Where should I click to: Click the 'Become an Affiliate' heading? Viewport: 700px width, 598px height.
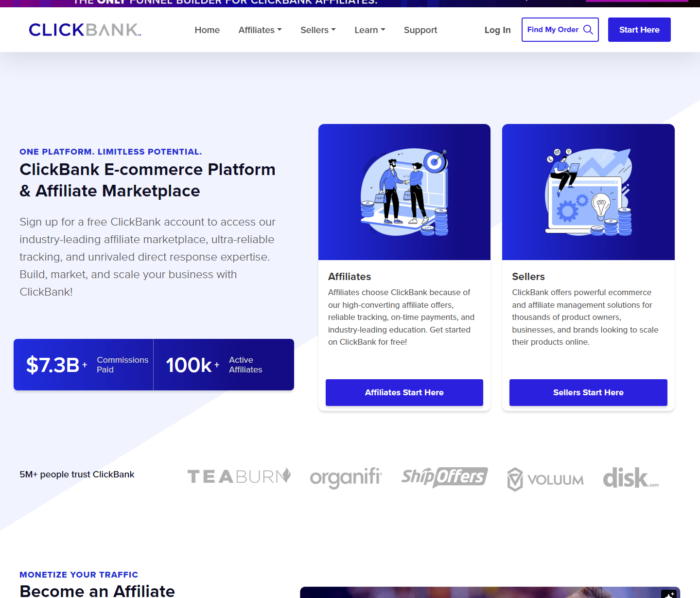(x=97, y=591)
